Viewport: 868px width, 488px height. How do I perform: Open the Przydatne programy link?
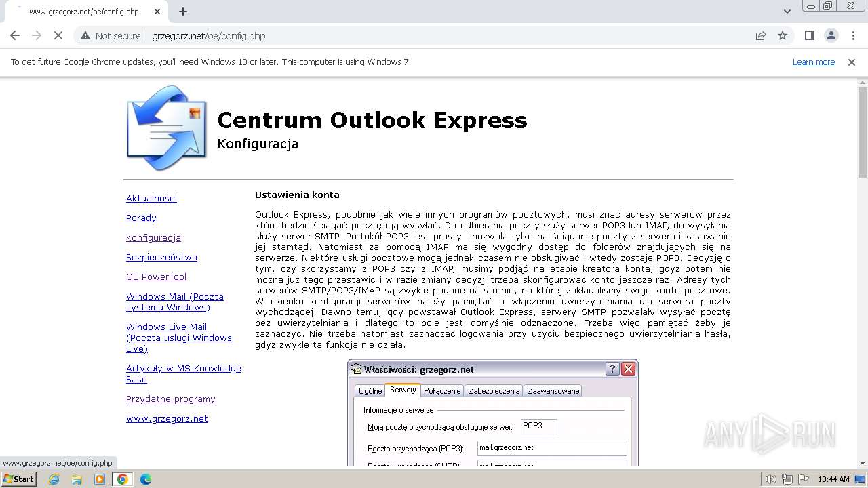pos(171,399)
